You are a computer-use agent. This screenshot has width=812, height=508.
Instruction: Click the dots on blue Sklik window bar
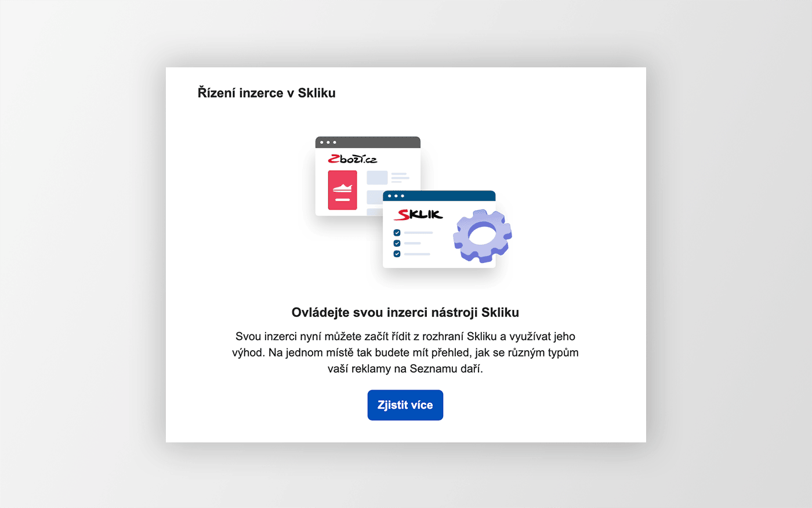coord(396,196)
